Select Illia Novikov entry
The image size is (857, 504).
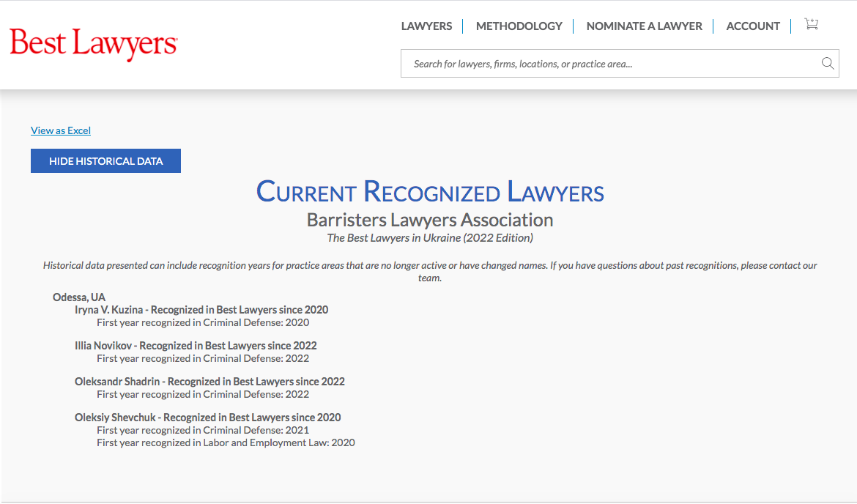click(196, 346)
